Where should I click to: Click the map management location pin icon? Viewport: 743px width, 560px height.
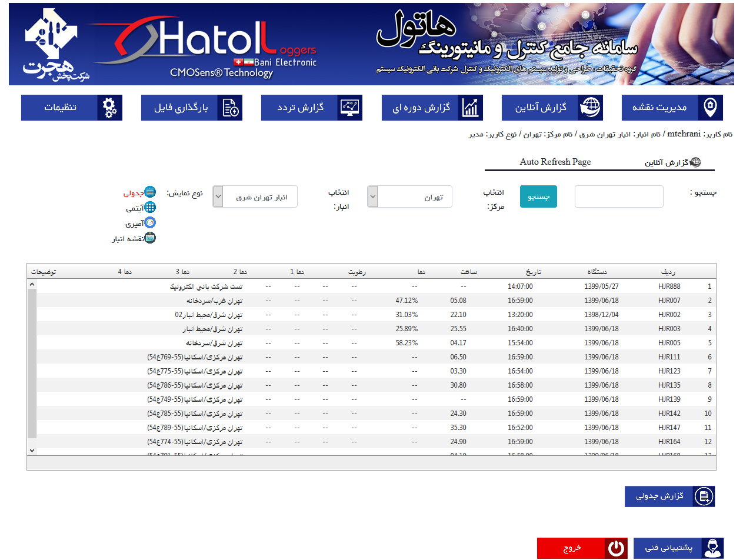(x=711, y=108)
